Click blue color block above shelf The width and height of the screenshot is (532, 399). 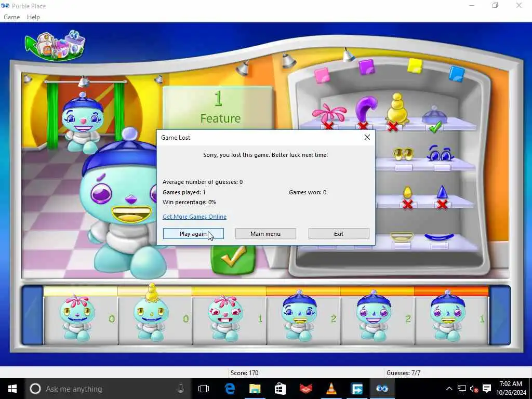pyautogui.click(x=456, y=74)
